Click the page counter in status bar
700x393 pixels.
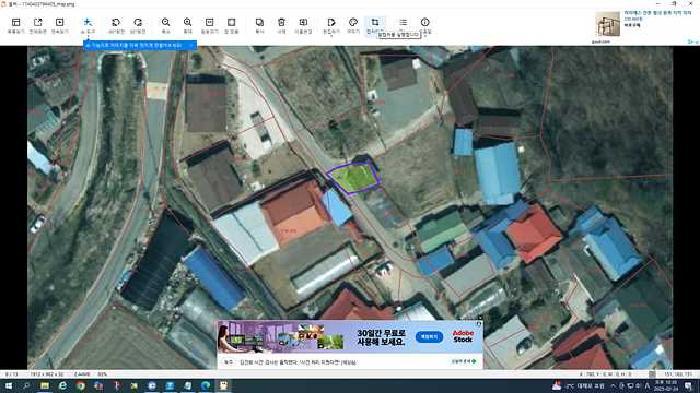click(x=11, y=375)
